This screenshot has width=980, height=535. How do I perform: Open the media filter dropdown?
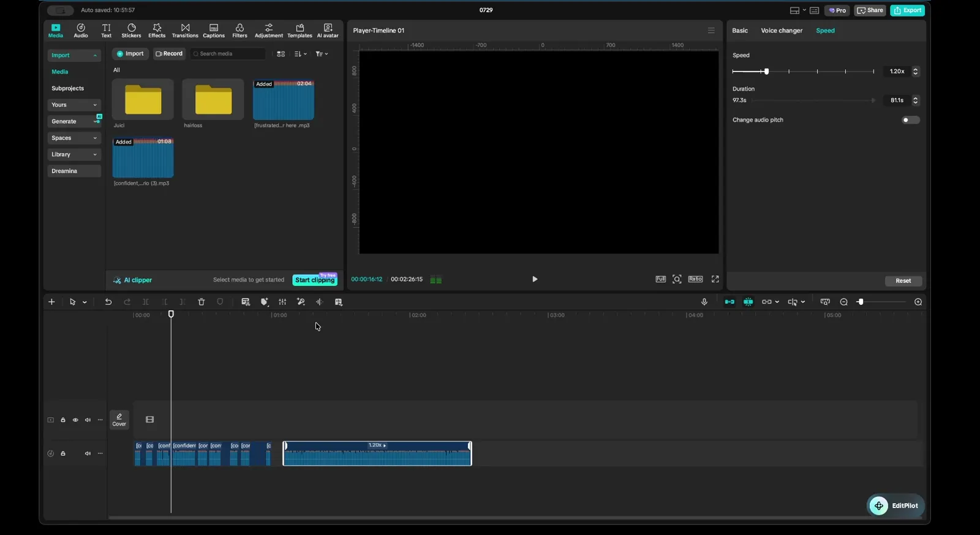322,54
